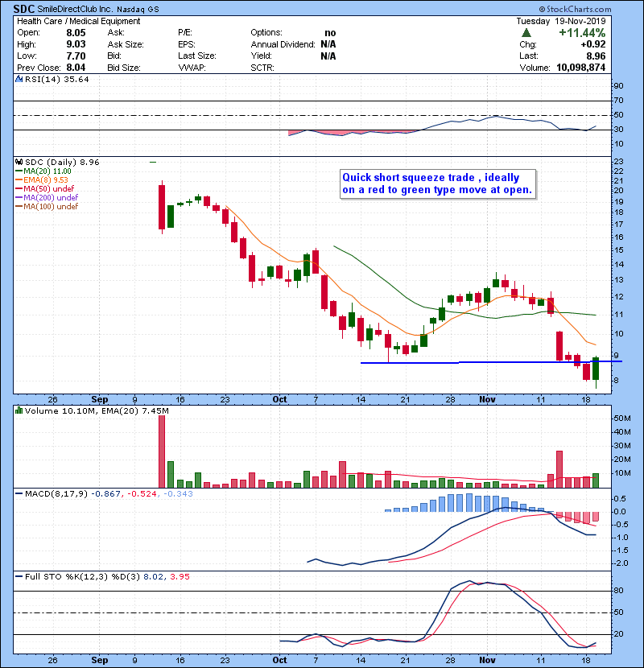Click the Low price 7.70
This screenshot has height=668, width=644.
[x=76, y=56]
